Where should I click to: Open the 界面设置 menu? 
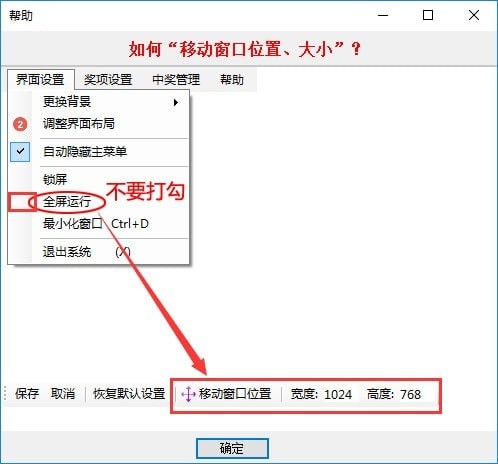pos(41,80)
